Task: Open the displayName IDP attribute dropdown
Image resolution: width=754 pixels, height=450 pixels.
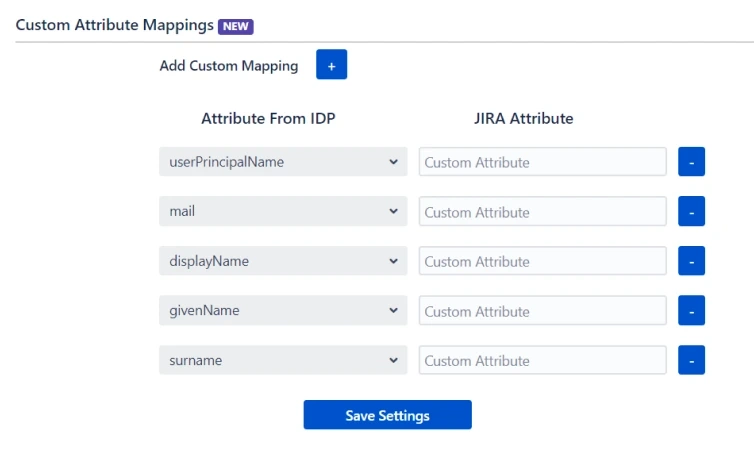Action: point(283,261)
